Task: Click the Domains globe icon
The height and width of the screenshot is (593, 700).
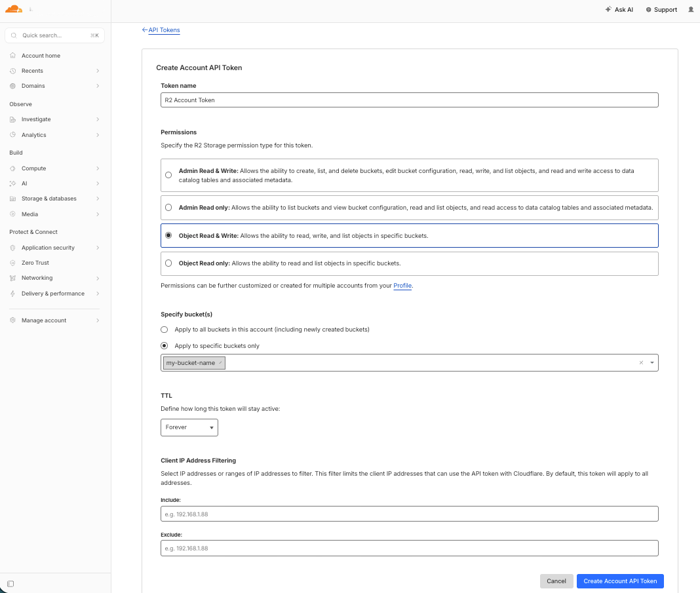Action: pos(12,86)
